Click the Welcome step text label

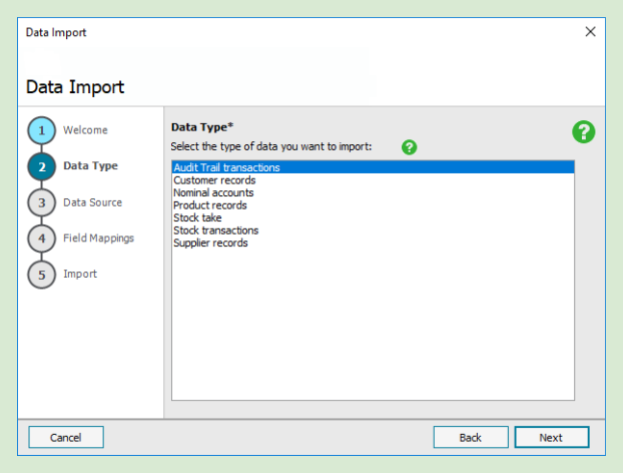coord(85,130)
